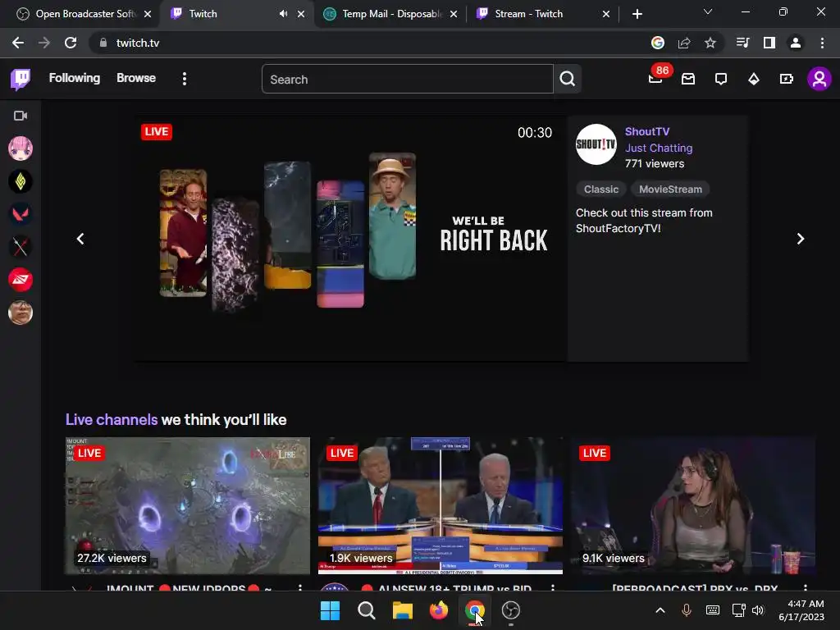
Task: Share this page via share icon
Action: (x=684, y=43)
